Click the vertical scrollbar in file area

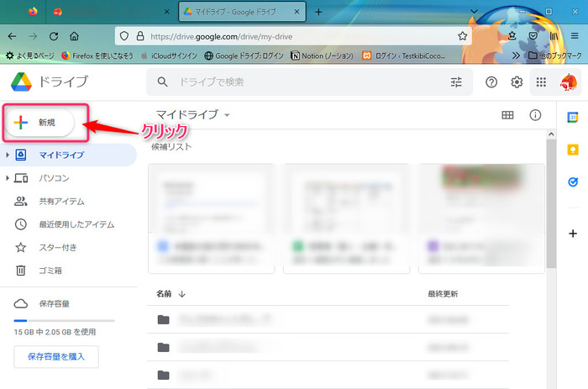[x=551, y=203]
